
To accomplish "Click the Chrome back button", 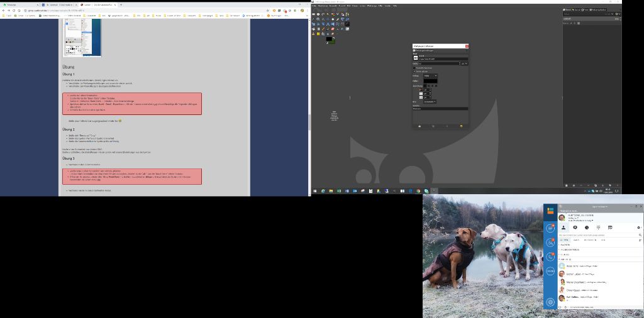I will pos(4,10).
